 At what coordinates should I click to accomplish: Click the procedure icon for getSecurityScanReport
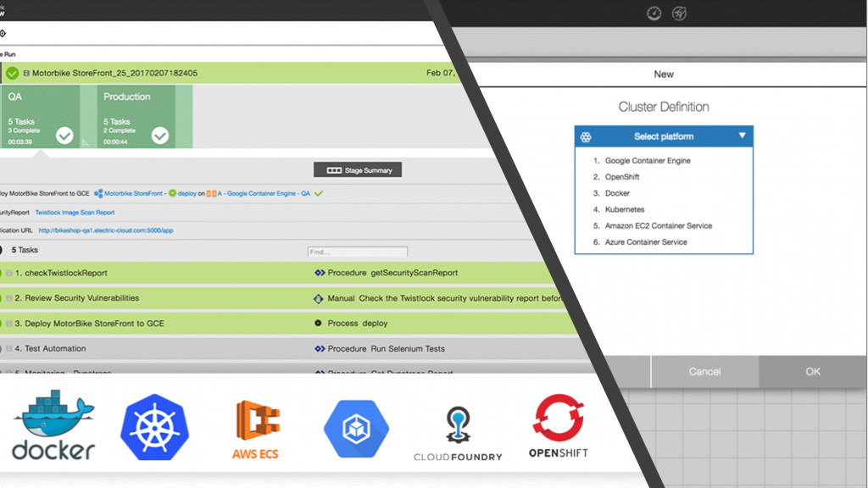[320, 273]
